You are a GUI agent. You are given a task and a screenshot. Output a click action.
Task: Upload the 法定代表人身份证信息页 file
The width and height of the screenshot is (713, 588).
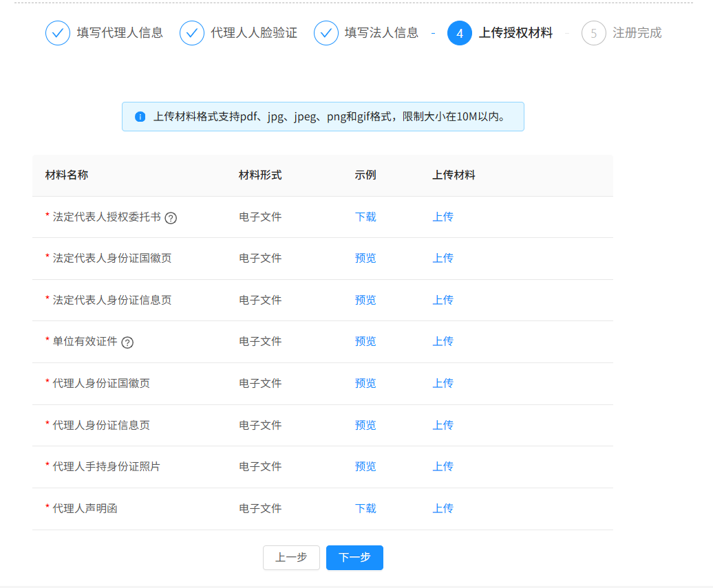[x=443, y=301]
